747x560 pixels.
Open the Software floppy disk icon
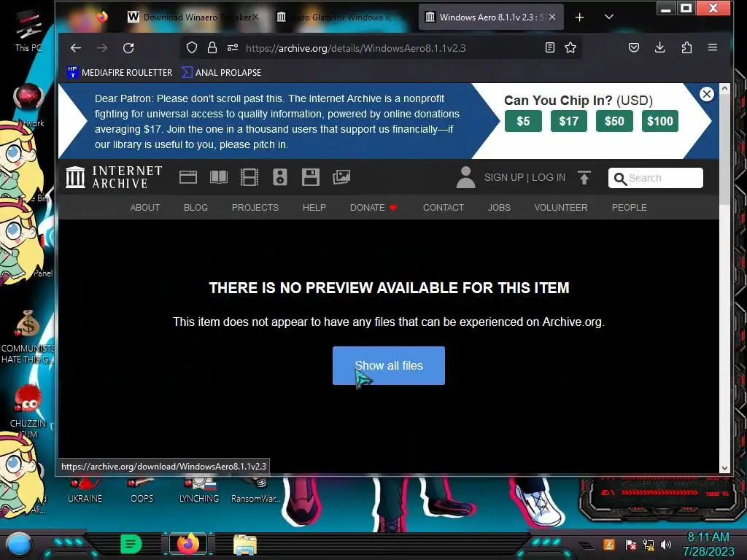point(311,177)
